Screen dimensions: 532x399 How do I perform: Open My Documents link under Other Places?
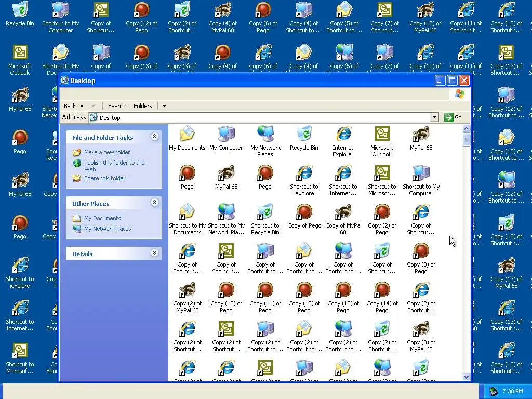point(102,218)
